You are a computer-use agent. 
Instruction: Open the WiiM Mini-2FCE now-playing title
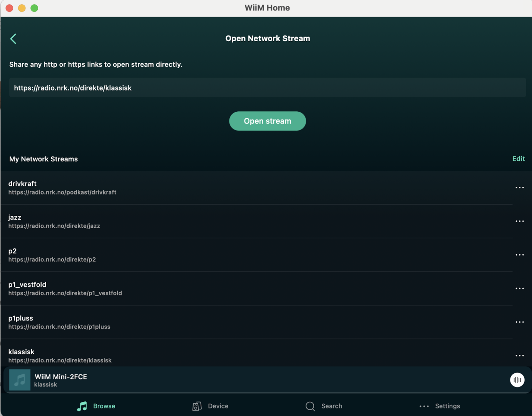point(61,377)
